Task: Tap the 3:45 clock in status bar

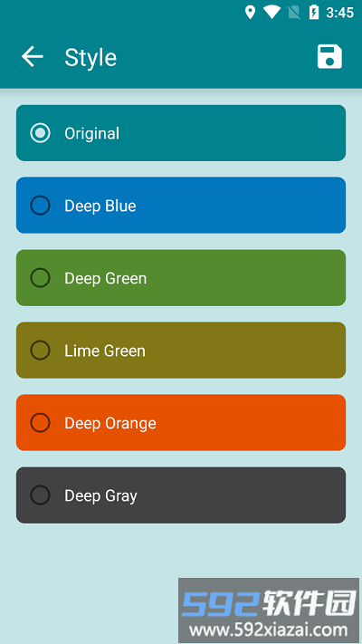Action: [340, 13]
